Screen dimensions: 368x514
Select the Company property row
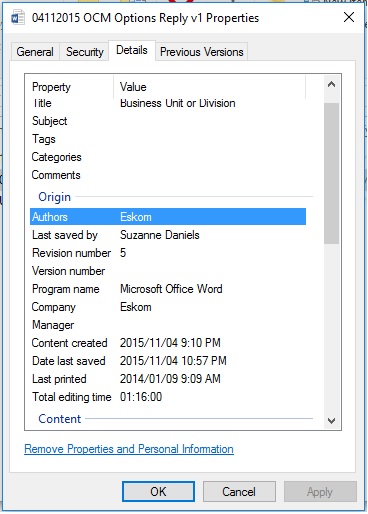pos(168,307)
